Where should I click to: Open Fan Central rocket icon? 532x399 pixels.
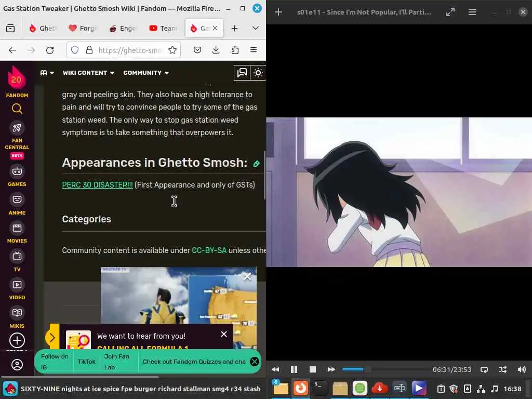[x=17, y=128]
